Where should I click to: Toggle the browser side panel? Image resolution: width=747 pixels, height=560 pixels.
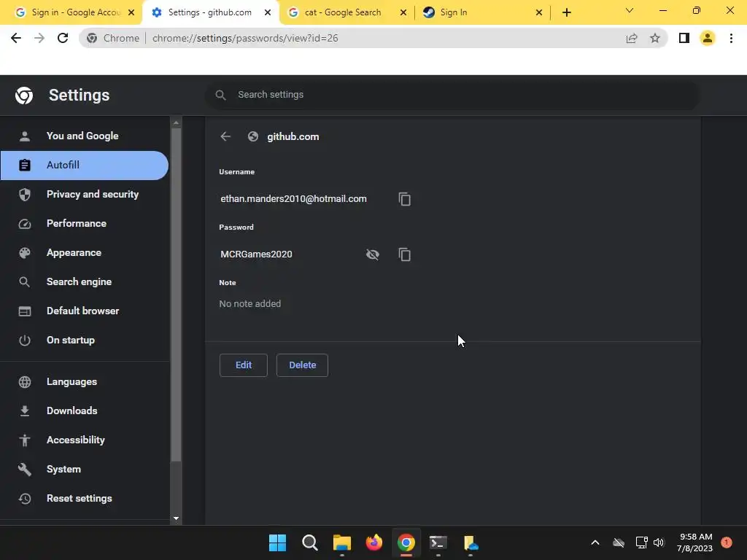click(684, 38)
